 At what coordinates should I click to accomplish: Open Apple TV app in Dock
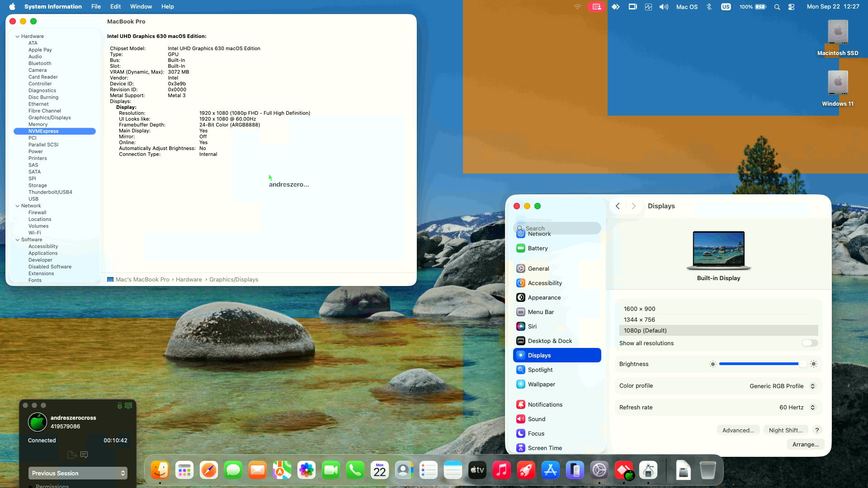point(477,470)
